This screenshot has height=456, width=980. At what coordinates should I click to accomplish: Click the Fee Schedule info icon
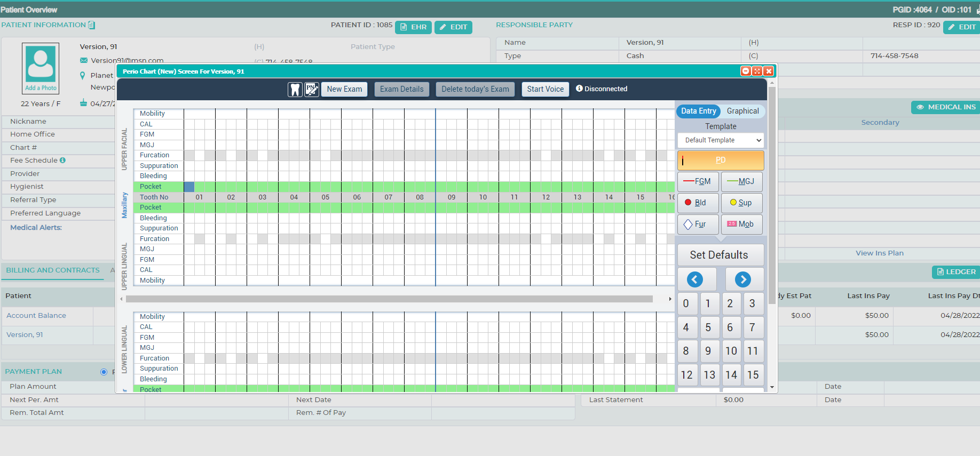[x=62, y=160]
